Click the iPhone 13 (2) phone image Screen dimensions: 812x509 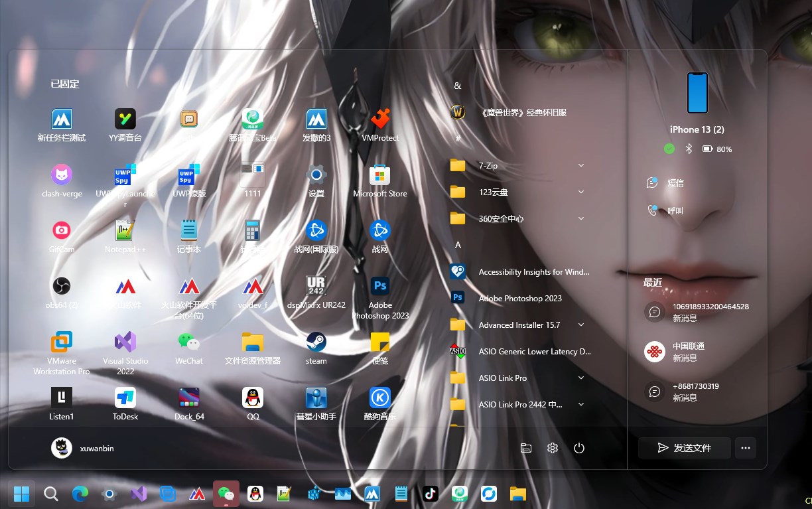[697, 93]
